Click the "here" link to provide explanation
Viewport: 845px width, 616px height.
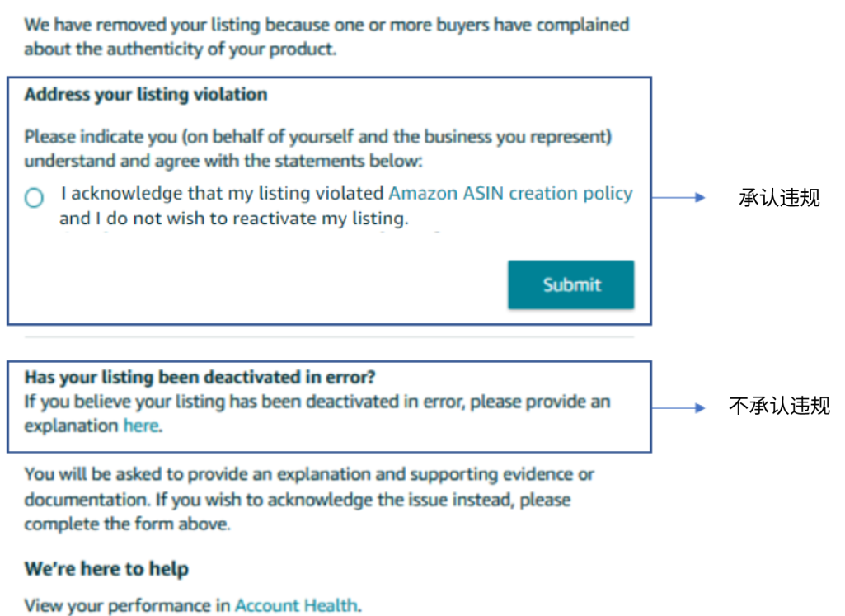[x=140, y=426]
